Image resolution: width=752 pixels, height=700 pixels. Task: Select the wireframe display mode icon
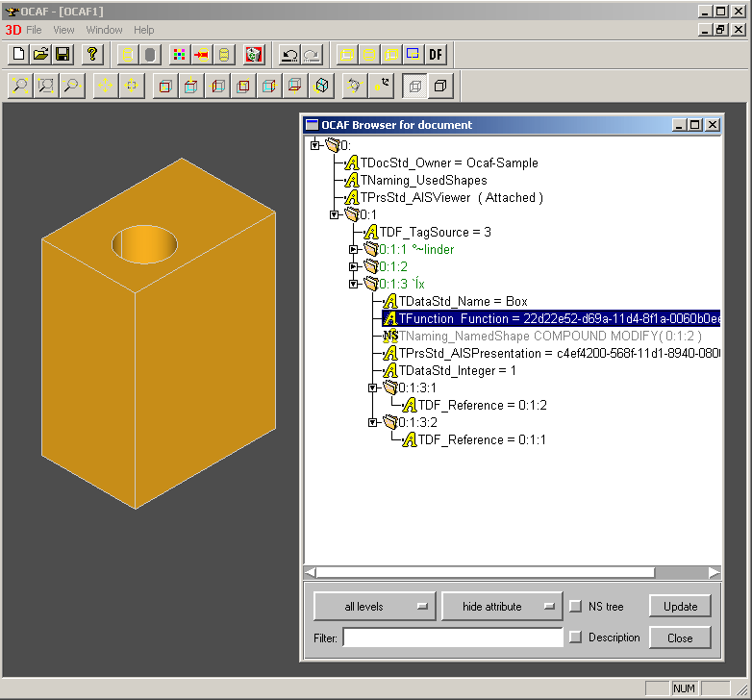tap(415, 87)
